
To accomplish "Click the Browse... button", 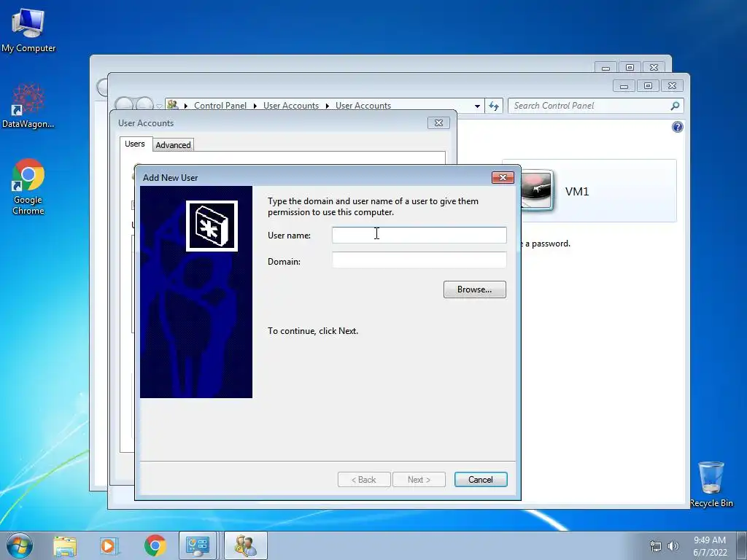I will point(474,289).
